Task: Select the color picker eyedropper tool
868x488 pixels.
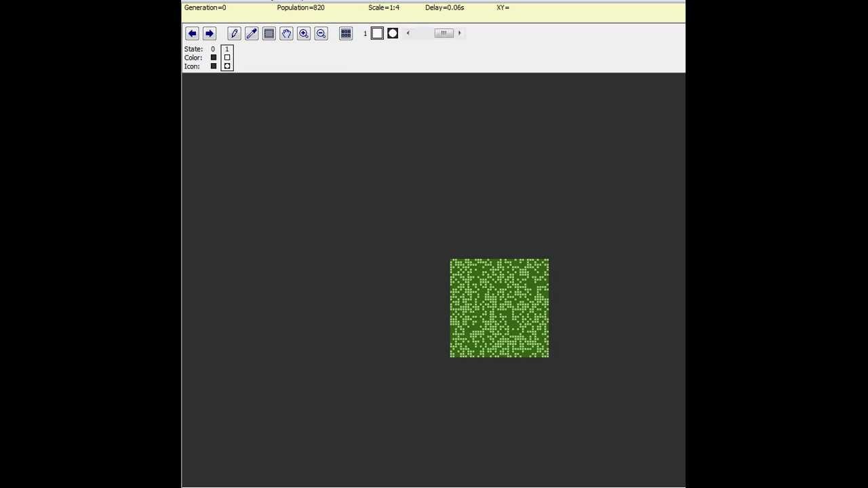Action: 252,33
